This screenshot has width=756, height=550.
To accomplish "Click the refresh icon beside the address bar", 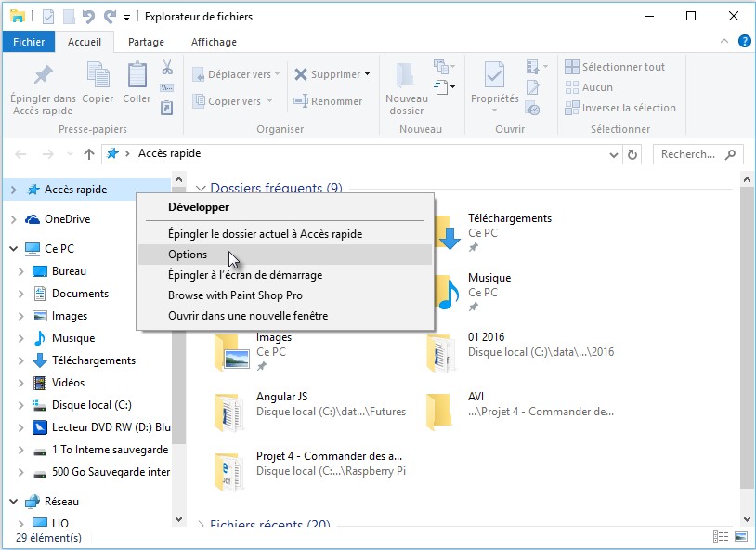I will click(x=633, y=154).
